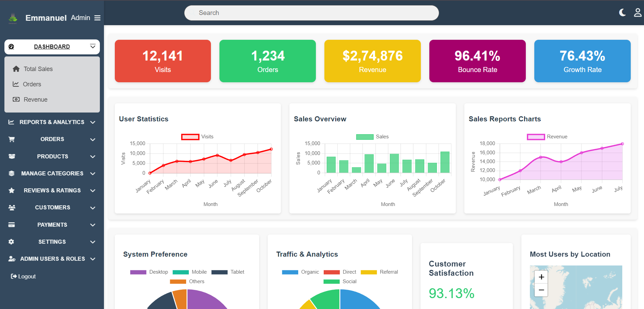This screenshot has width=644, height=309.
Task: Toggle dark mode with the moon icon
Action: click(622, 13)
